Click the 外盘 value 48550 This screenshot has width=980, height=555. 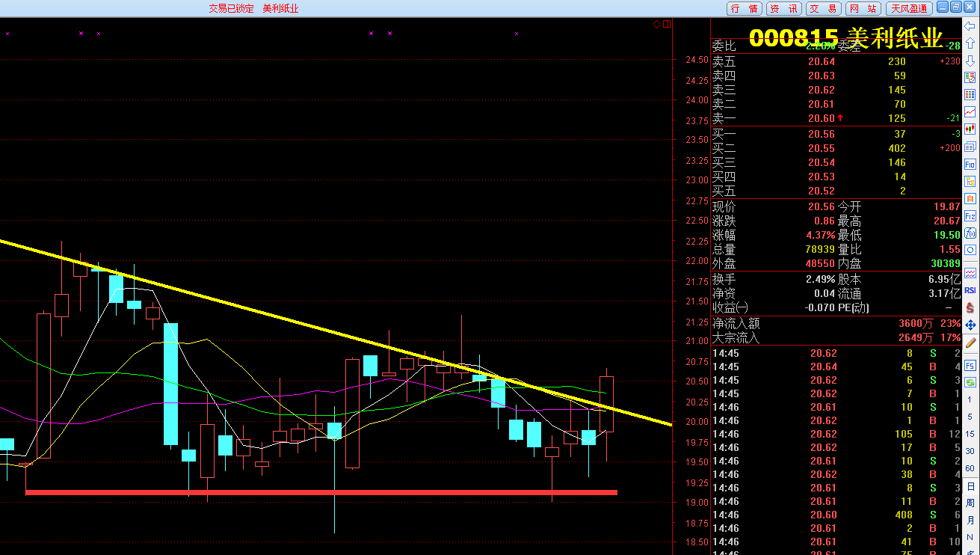point(819,263)
